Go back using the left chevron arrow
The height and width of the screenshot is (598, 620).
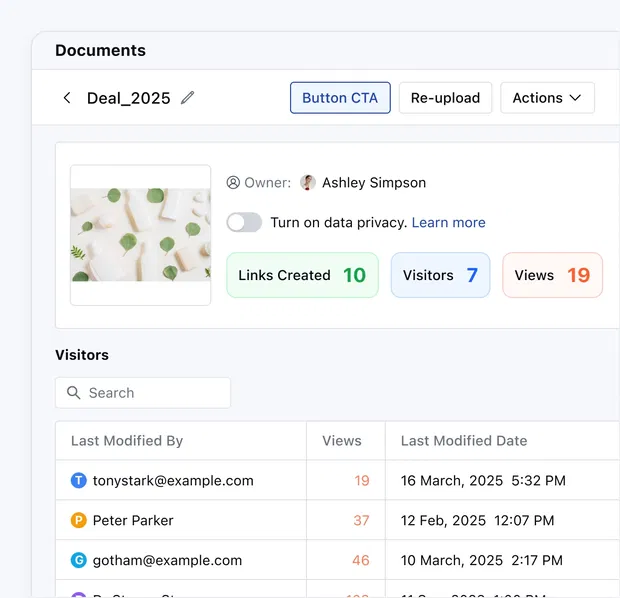point(67,98)
